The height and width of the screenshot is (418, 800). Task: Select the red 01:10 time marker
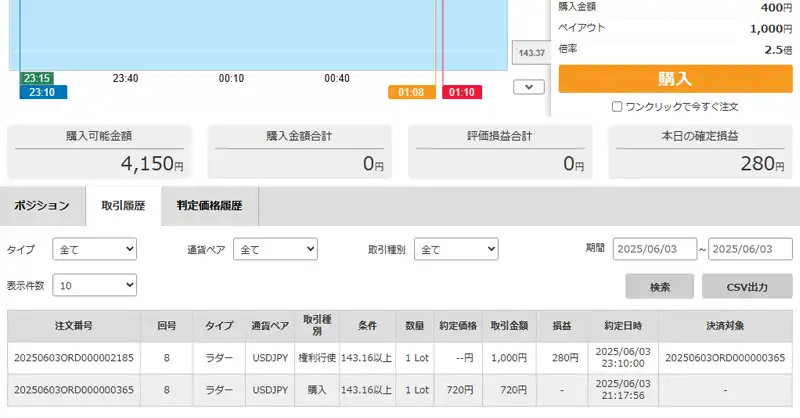tap(462, 92)
